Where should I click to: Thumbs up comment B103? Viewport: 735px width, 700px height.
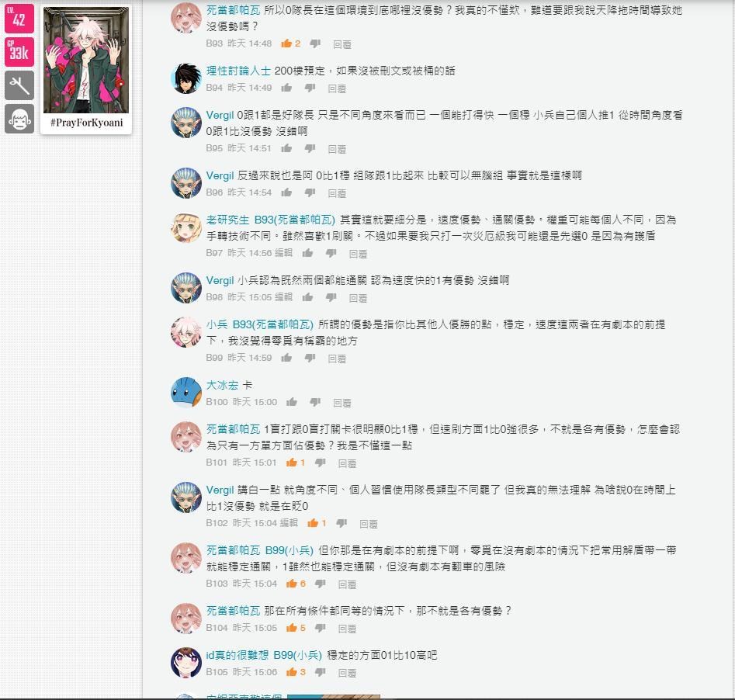point(292,584)
